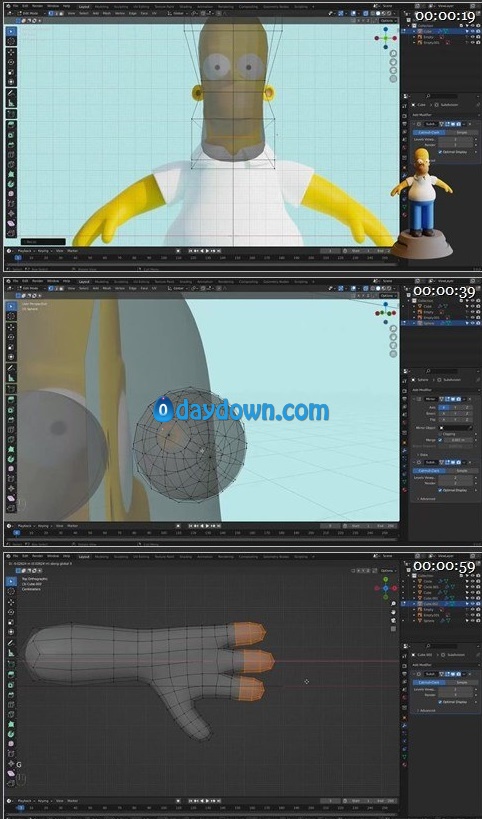Select the Circle.001 object in the bottom outliner
This screenshot has height=819, width=482.
click(430, 587)
